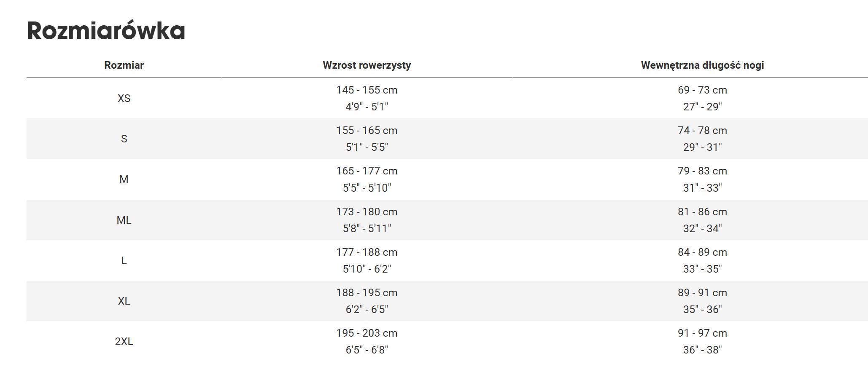Viewport: 868px width, 375px height.
Task: Click the 69 - 73 cm inseam value
Action: tap(702, 90)
